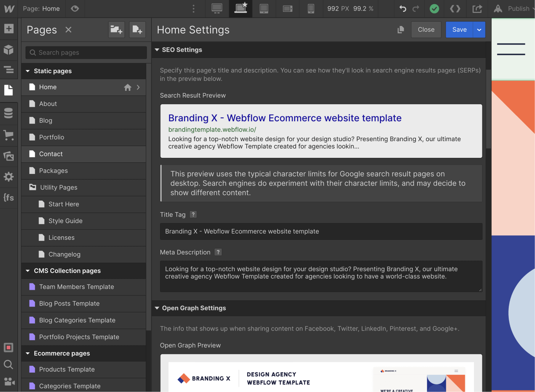Viewport: 535px width, 392px height.
Task: Create a new page
Action: pos(137,29)
